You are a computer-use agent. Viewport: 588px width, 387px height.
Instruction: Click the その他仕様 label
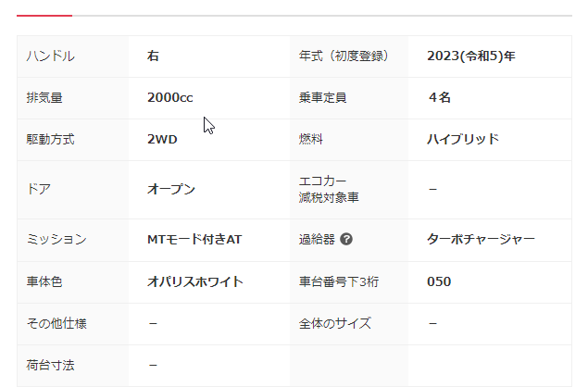point(56,323)
